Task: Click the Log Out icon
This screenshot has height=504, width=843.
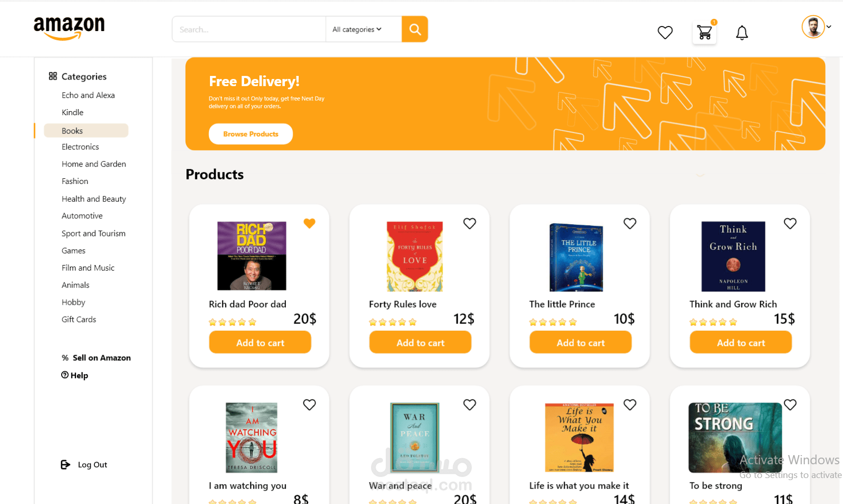Action: click(x=66, y=465)
